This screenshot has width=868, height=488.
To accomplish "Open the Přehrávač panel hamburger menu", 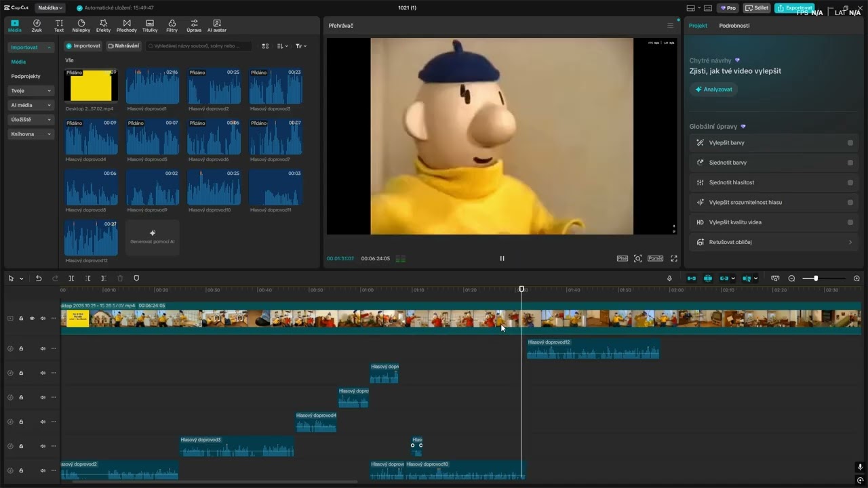I will (671, 26).
